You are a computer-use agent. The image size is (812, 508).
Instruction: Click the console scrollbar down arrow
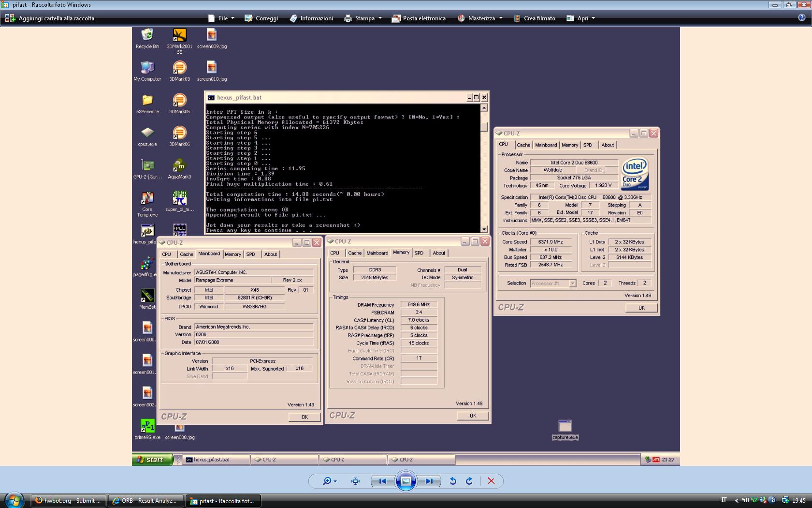click(x=484, y=229)
